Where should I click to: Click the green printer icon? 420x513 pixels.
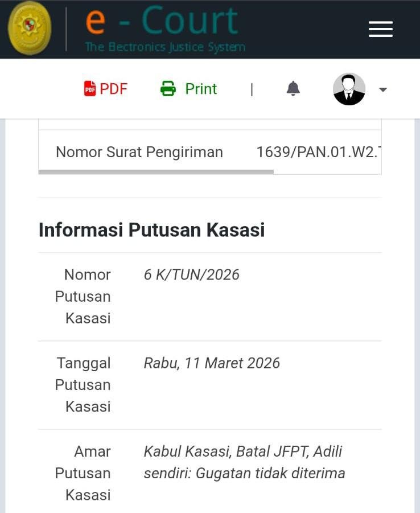[168, 89]
